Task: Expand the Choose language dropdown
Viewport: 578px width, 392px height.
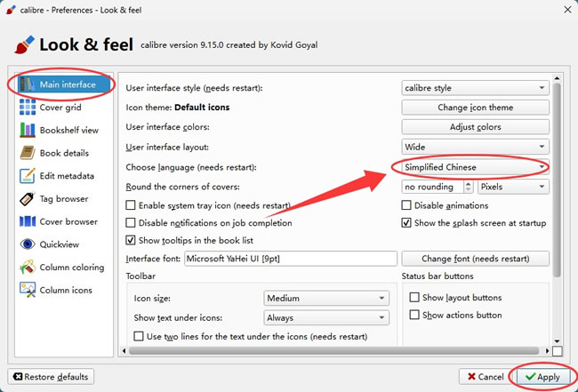Action: pyautogui.click(x=475, y=167)
